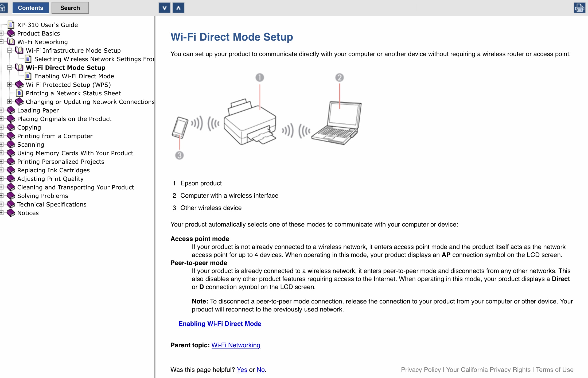588x378 pixels.
Task: Click the Printing Personalized Projects book icon
Action: click(x=11, y=161)
